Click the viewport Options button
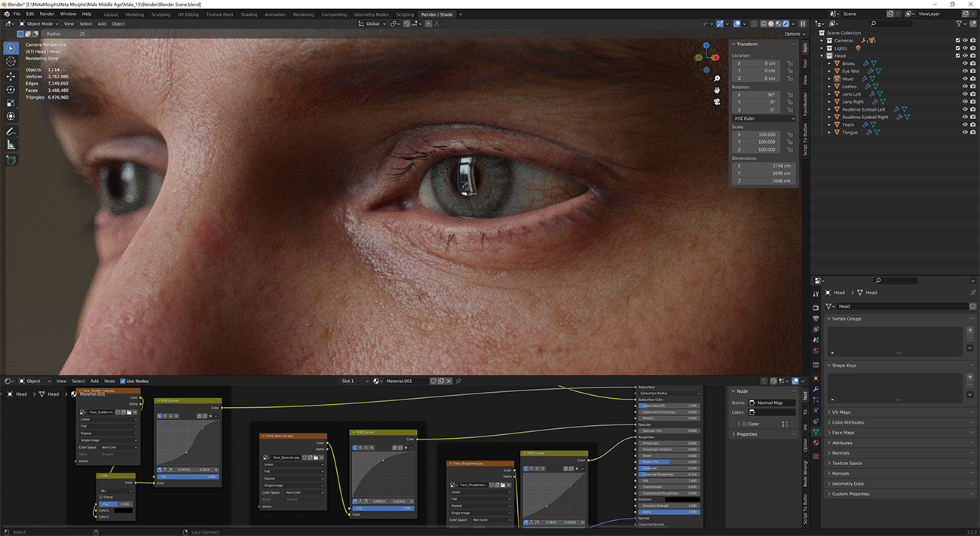 tap(792, 34)
